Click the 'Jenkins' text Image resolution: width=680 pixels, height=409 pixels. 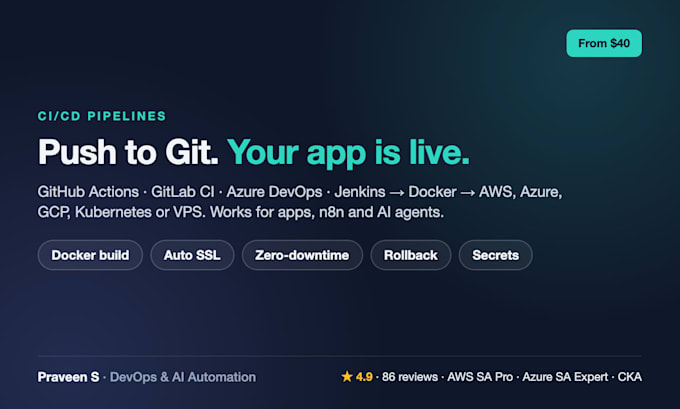pos(360,192)
